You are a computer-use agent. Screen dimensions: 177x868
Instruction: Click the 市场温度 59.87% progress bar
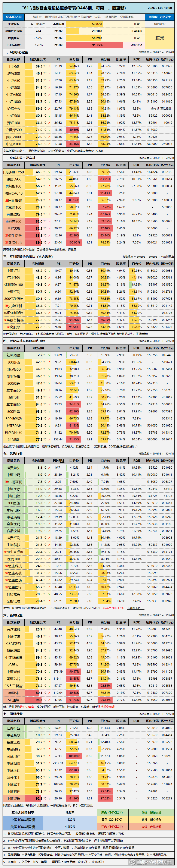coord(97,24)
